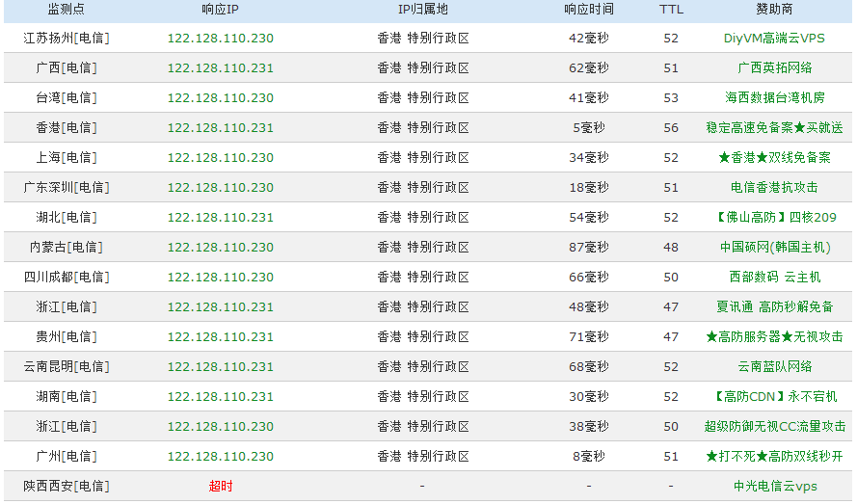
Task: Click the 中国硕网(韩国主机) sponsor link
Action: 774,248
